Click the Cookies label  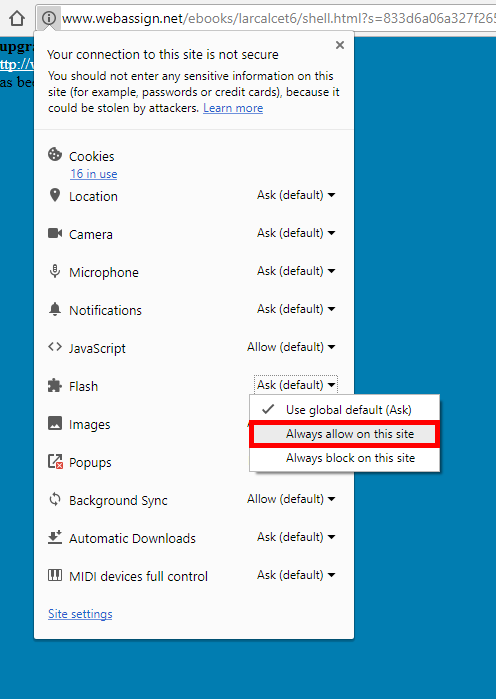(x=92, y=156)
